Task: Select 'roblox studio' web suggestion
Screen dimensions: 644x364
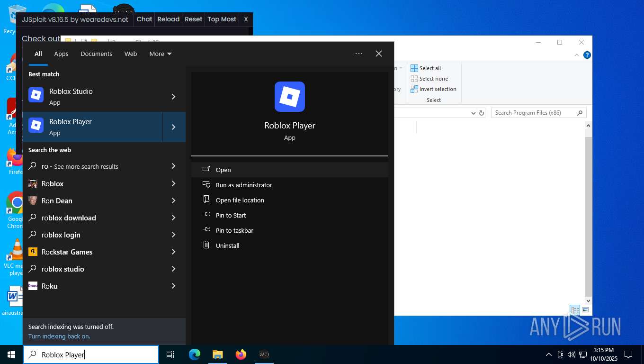Action: point(93,269)
